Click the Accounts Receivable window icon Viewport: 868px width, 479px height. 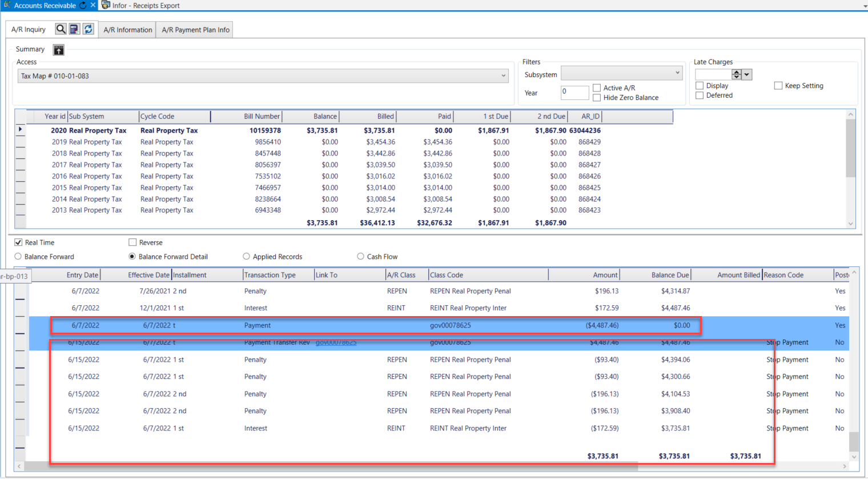click(x=7, y=5)
